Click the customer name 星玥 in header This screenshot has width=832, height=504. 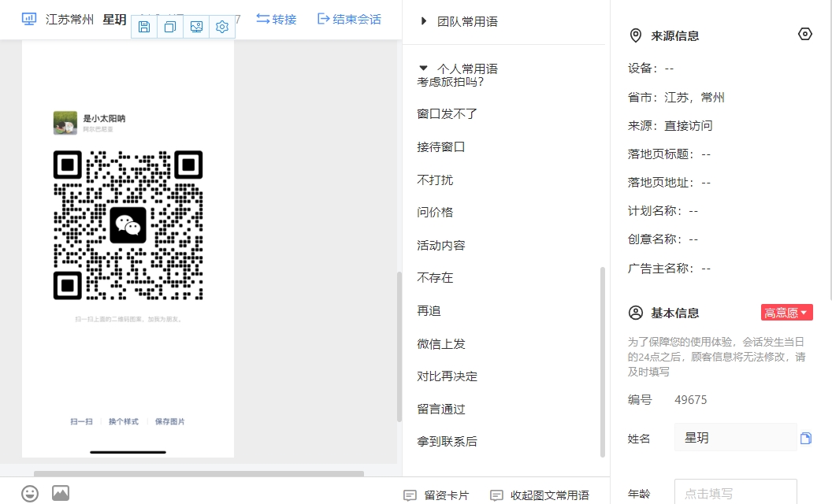pos(114,20)
